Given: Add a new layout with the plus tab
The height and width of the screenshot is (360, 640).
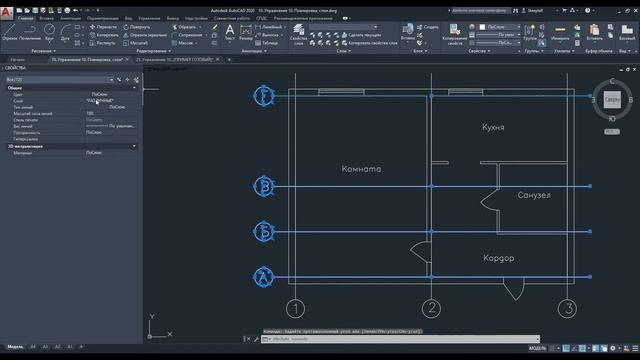Looking at the screenshot, I should click(x=81, y=347).
